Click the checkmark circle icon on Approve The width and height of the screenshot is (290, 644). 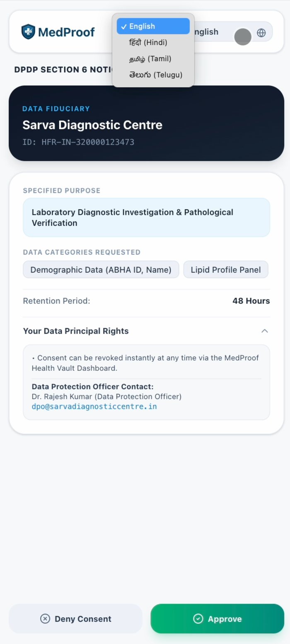pos(198,619)
